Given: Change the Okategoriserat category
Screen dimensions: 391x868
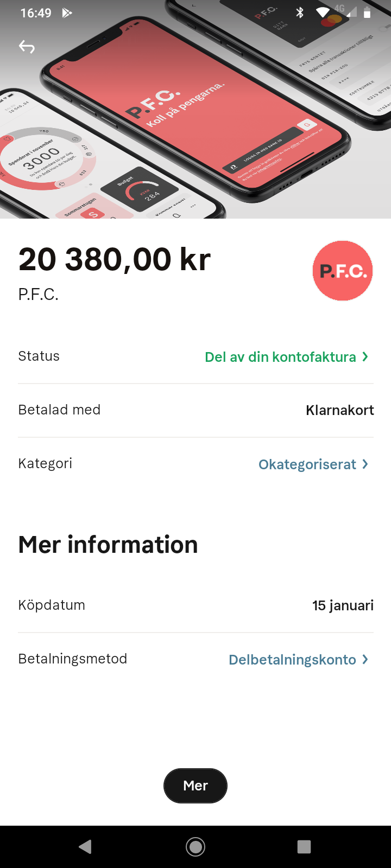Looking at the screenshot, I should (x=307, y=464).
